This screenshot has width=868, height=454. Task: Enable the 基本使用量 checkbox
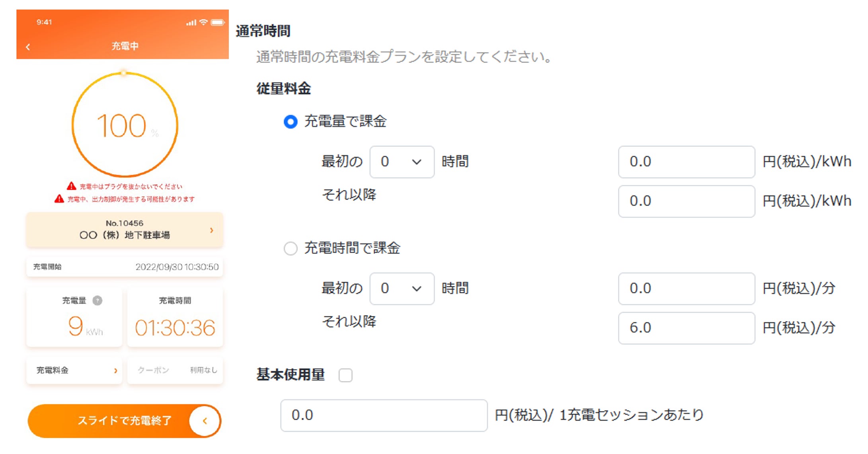tap(345, 375)
